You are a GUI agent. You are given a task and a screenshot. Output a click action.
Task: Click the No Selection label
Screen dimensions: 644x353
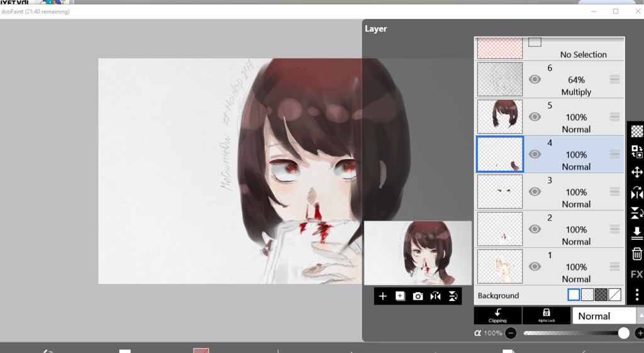[583, 55]
